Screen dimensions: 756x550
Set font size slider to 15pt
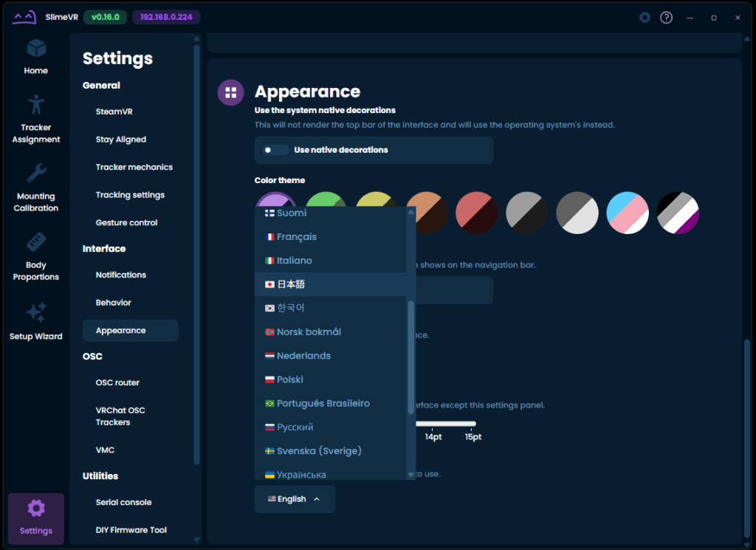click(x=473, y=424)
